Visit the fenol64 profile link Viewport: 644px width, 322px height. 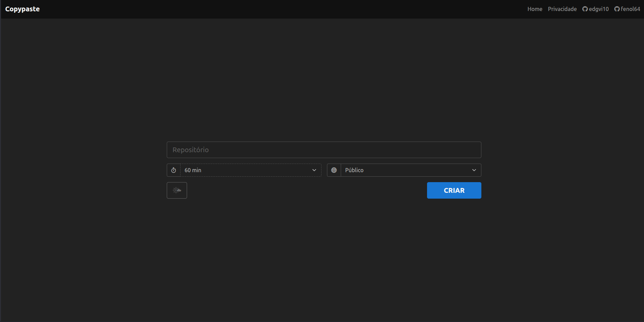630,9
